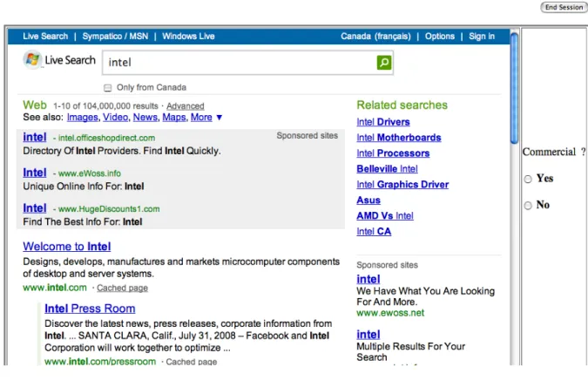Open the More see-also link
This screenshot has width=588, height=387.
coord(201,118)
